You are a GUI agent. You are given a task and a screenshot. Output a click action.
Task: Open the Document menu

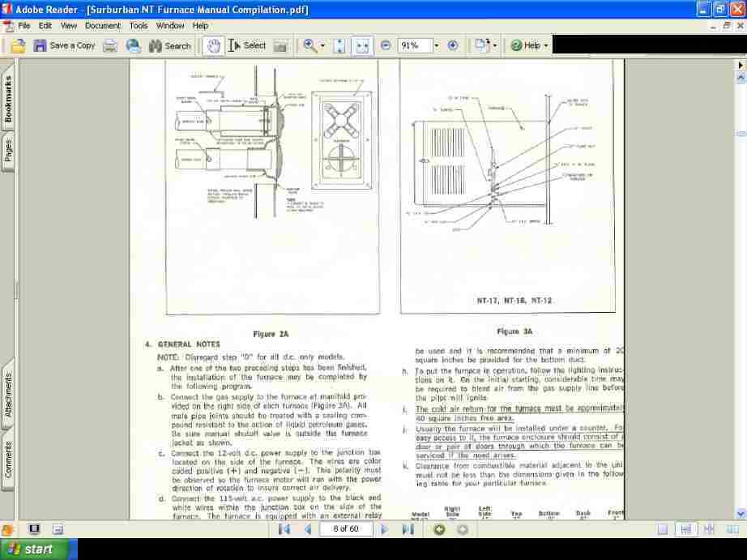(103, 26)
